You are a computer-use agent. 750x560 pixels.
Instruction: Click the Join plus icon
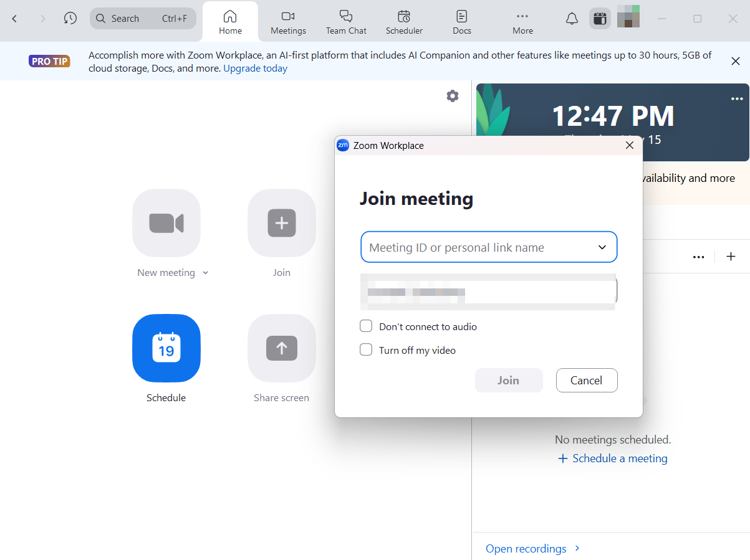tap(282, 223)
